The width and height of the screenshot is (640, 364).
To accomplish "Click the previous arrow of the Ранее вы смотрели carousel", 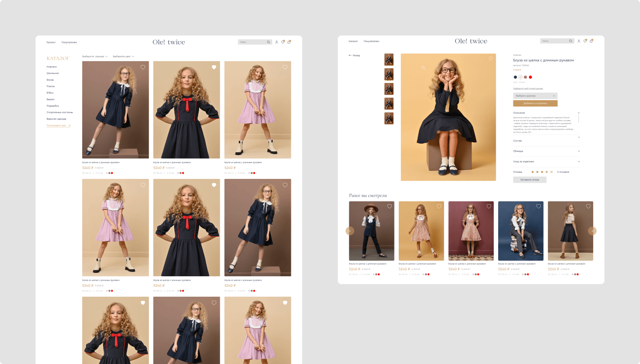I will [x=350, y=231].
